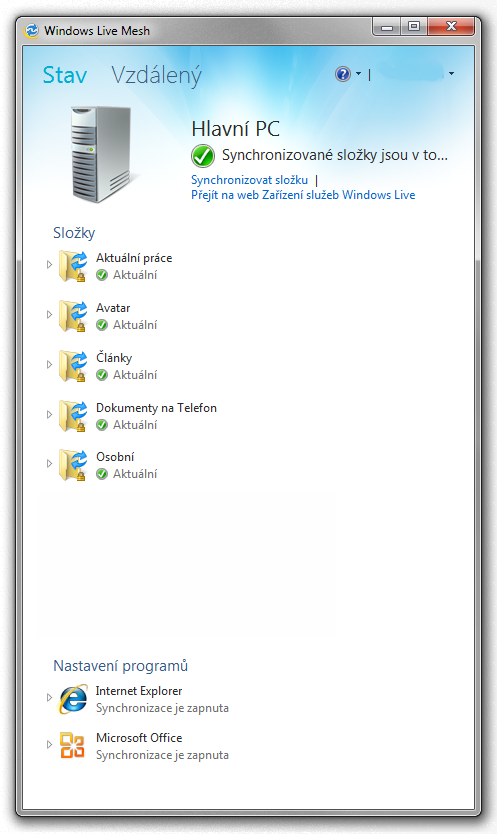Click the Aktuální práce sync folder icon
This screenshot has height=834, width=497.
73,265
